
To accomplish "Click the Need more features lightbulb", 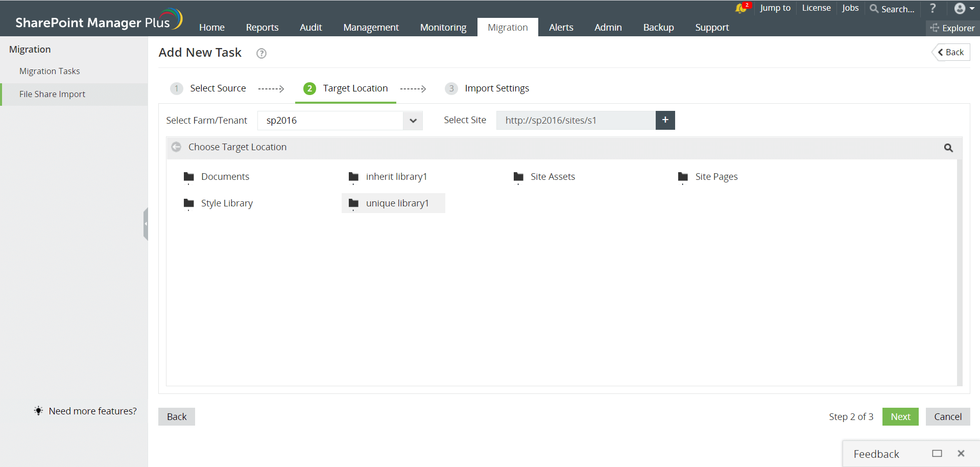I will (38, 411).
